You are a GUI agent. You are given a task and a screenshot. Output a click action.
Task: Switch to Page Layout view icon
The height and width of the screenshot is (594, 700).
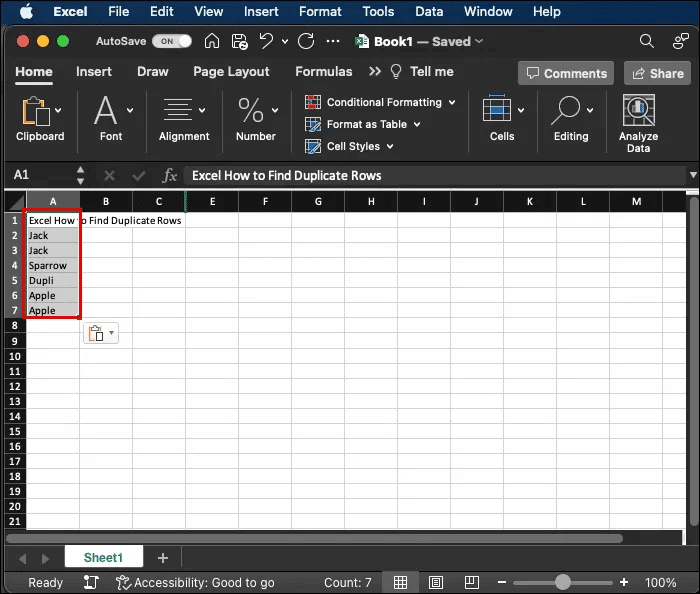435,582
